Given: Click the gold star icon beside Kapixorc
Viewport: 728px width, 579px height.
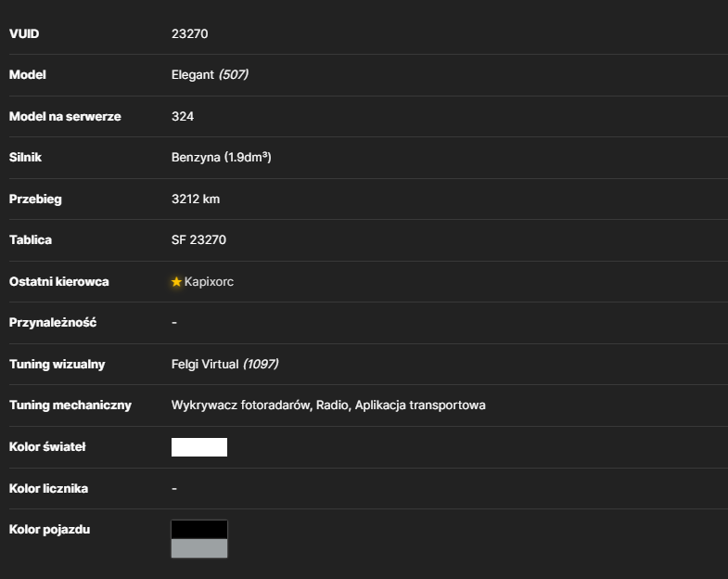Looking at the screenshot, I should click(x=176, y=281).
